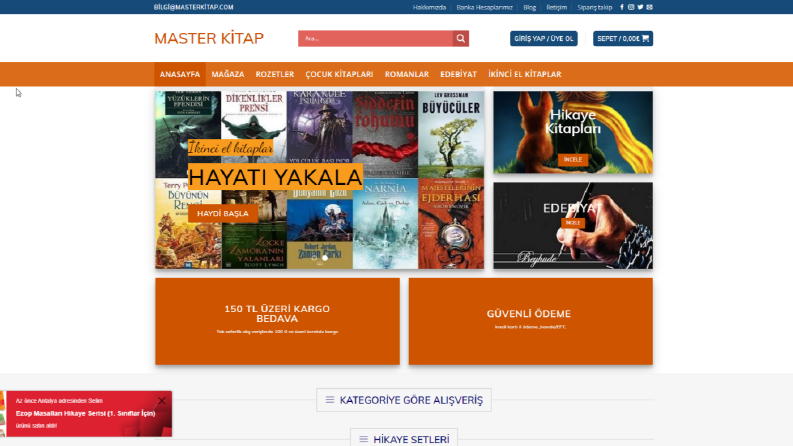
Task: Click İncele on Edebiyat banner
Action: (x=573, y=222)
